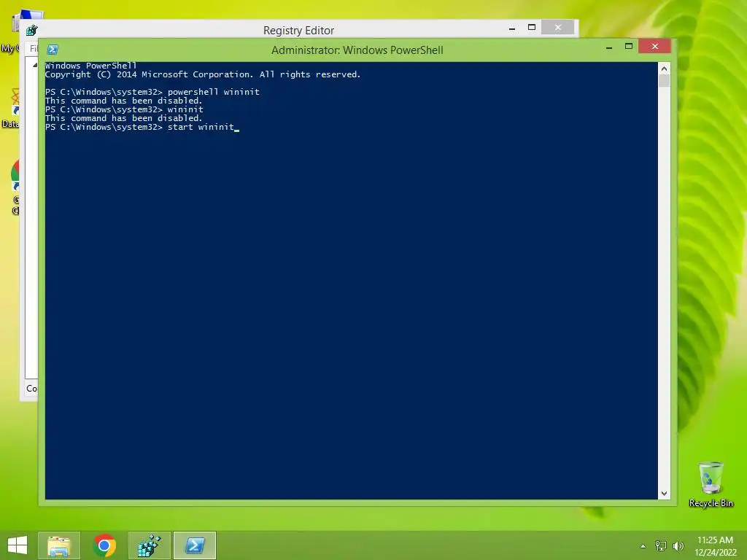Minimize the Registry Editor window
This screenshot has height=560, width=747.
(x=512, y=28)
